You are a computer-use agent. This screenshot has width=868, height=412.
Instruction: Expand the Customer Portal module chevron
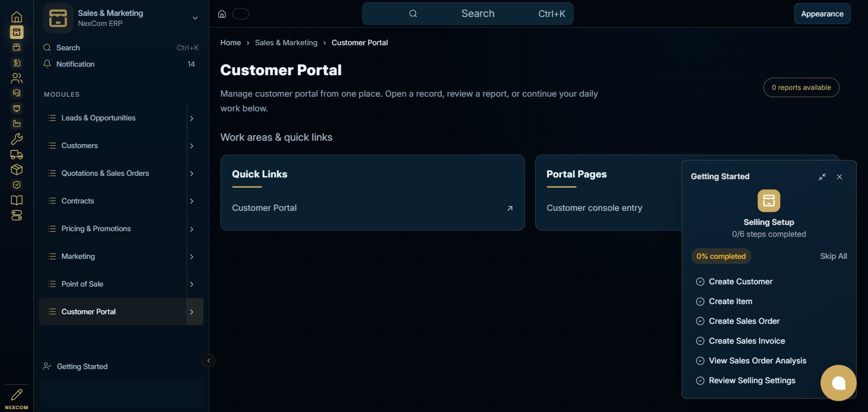(x=192, y=312)
